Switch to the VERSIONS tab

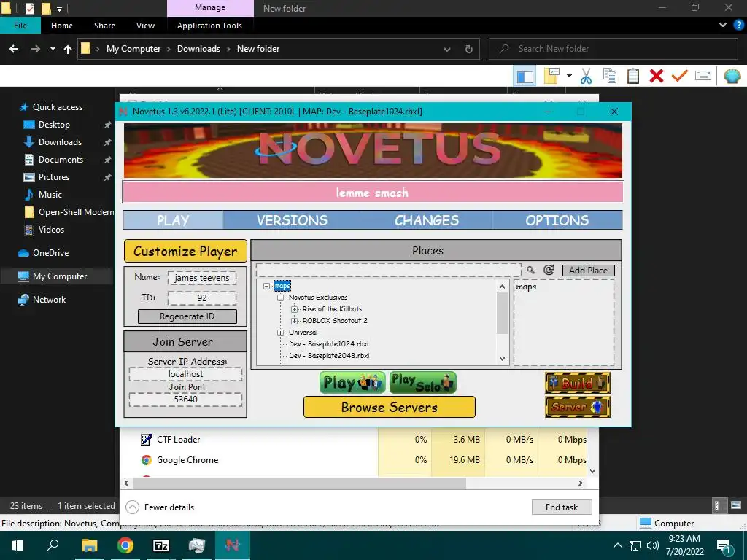292,220
